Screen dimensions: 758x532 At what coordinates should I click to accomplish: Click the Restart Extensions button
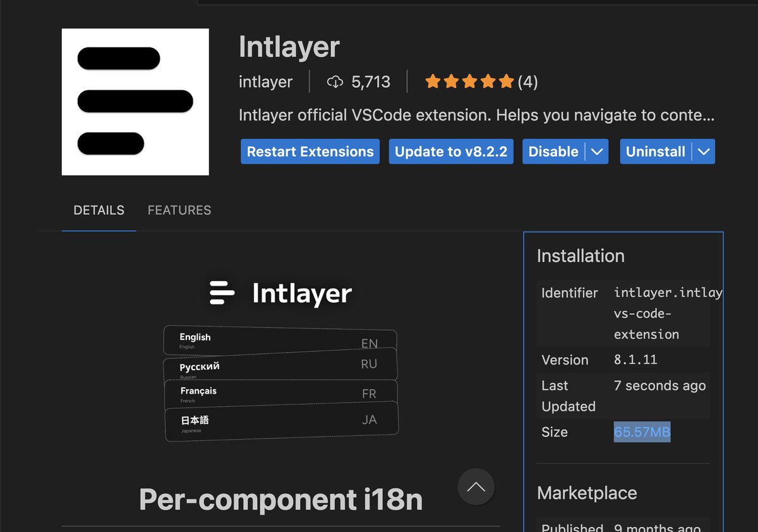point(310,152)
